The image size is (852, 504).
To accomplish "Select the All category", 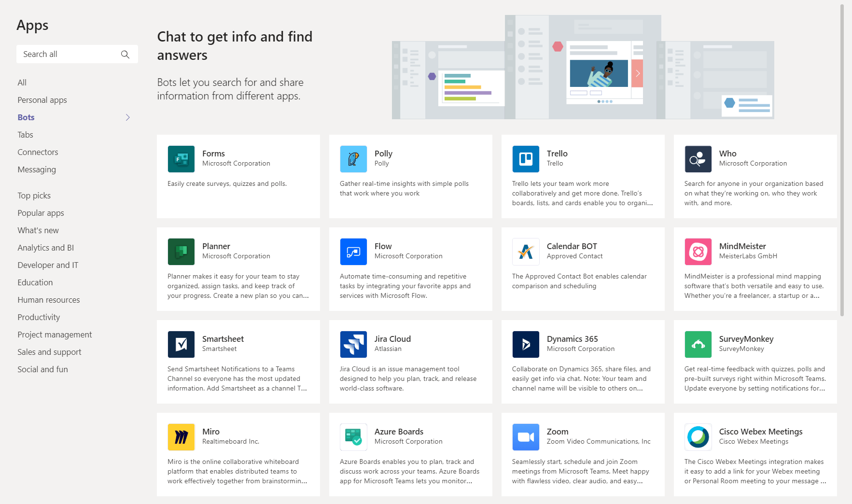I will [22, 83].
